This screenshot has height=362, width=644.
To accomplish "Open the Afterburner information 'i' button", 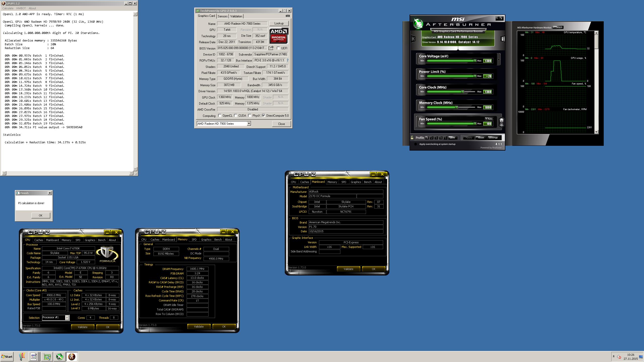I will [503, 39].
